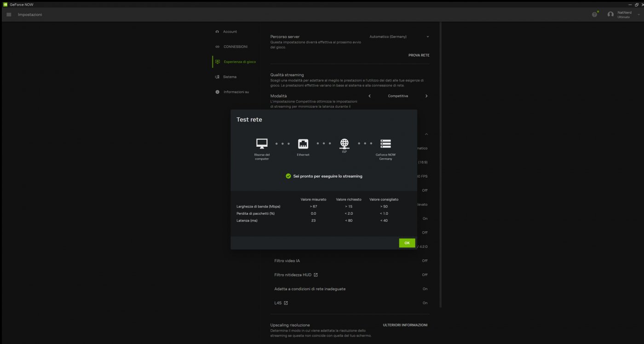Click the next arrow beside Competitiva mode
Screen dimensions: 644x344
(x=426, y=96)
